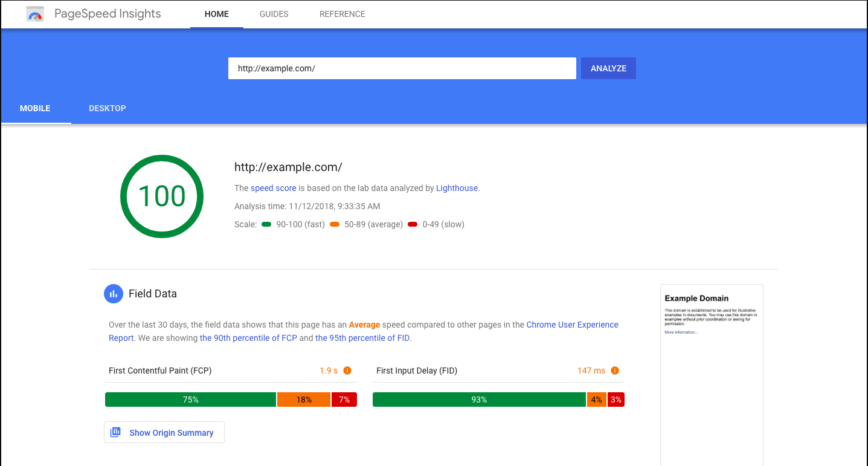Go to the REFERENCE section
This screenshot has width=868, height=466.
coord(342,14)
